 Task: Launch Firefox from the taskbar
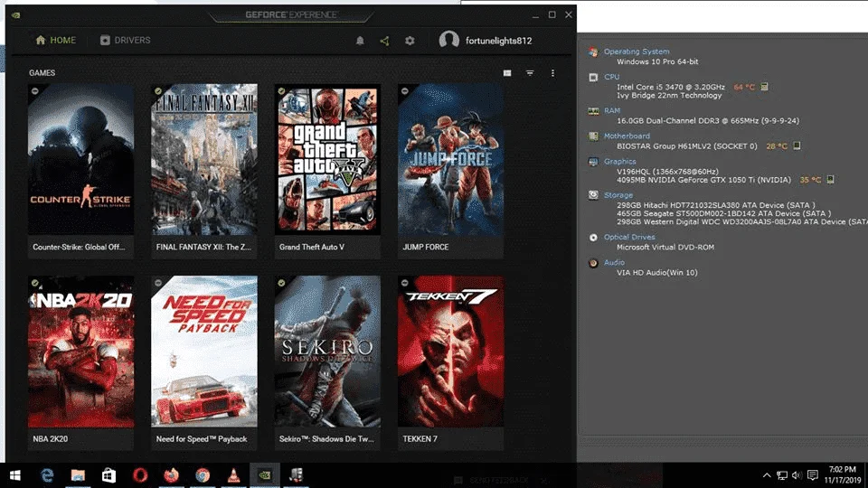(172, 475)
